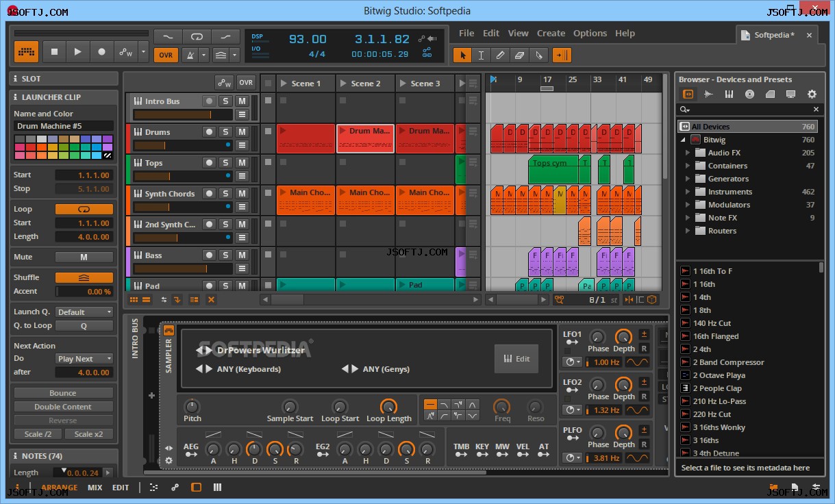Viewport: 835px width, 504px height.
Task: Mute the Drums track
Action: tap(242, 131)
